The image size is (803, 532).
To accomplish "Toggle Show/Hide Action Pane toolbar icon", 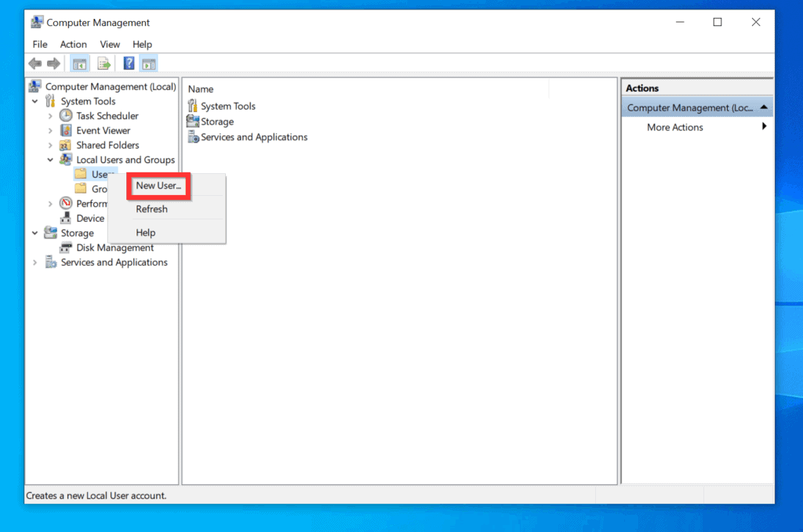I will (148, 63).
